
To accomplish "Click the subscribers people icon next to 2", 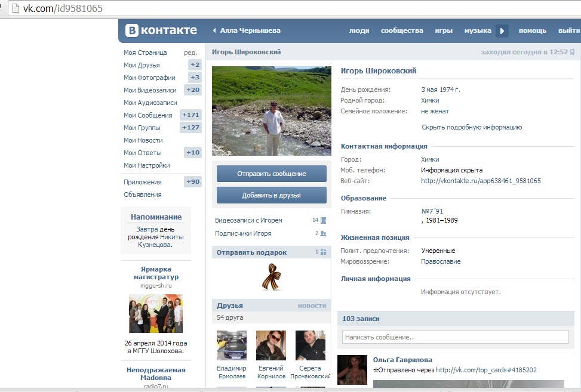I will (x=323, y=233).
